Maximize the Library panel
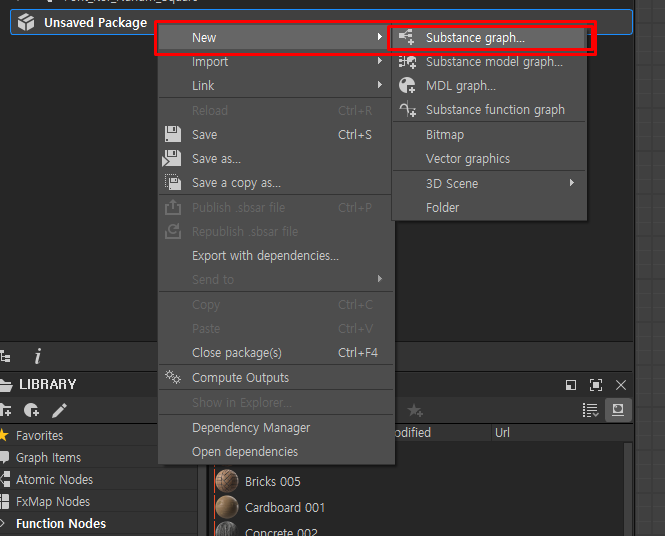The width and height of the screenshot is (665, 536). (596, 385)
